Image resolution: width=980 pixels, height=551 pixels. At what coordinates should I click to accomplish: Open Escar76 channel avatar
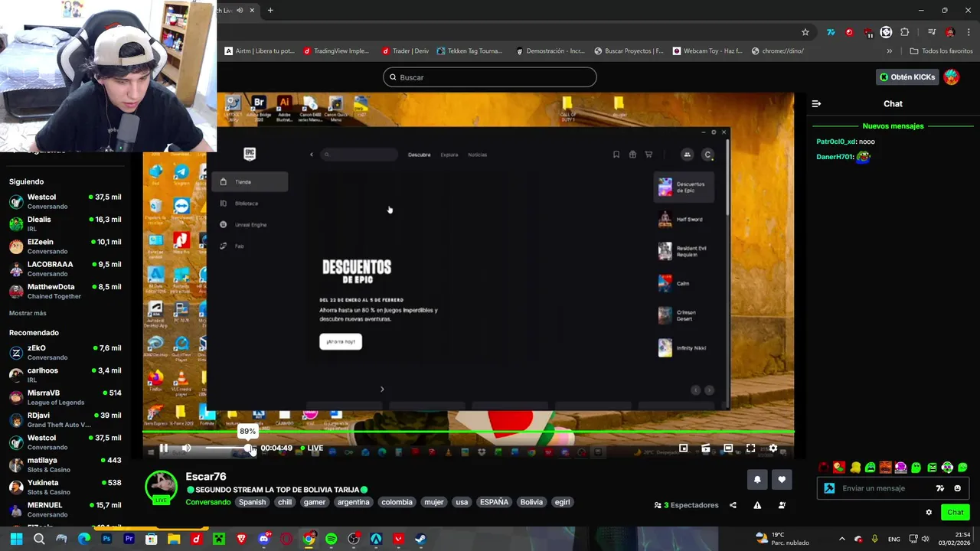(161, 487)
